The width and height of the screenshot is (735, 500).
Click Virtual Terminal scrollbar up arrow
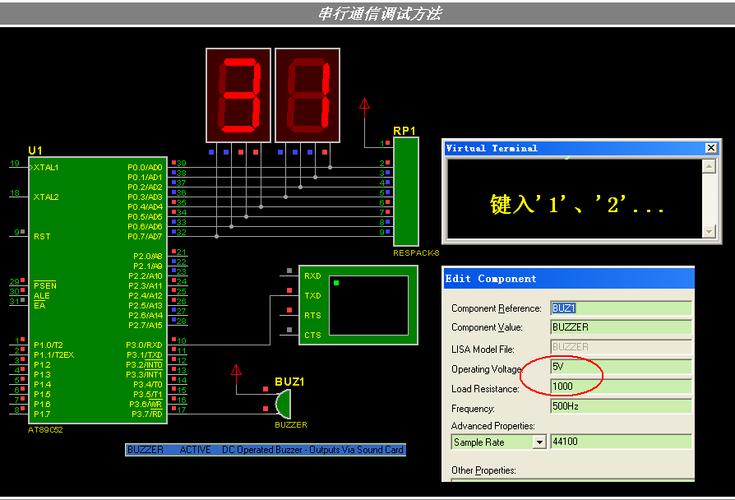point(709,166)
